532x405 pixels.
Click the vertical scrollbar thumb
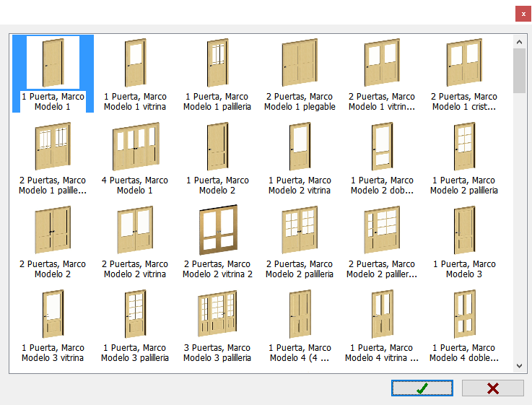[x=519, y=71]
